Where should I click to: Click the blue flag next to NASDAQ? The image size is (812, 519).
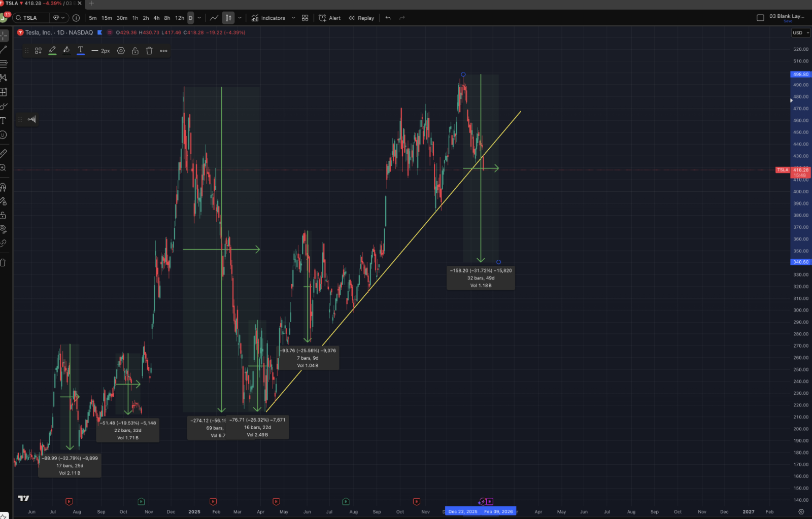pos(99,32)
